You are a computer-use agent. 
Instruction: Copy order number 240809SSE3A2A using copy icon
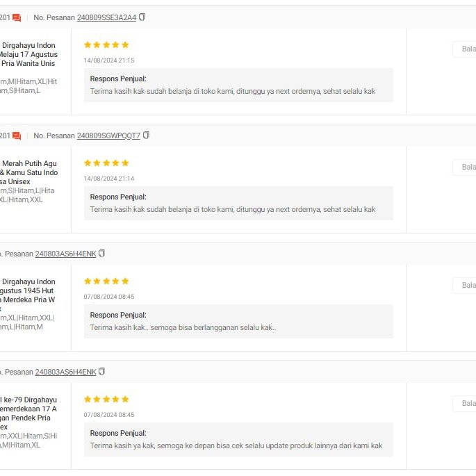(x=142, y=17)
